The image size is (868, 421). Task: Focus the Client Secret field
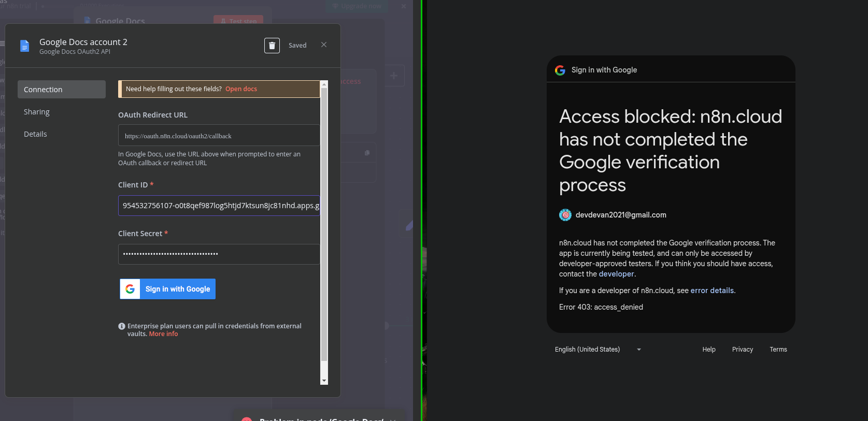(x=219, y=254)
